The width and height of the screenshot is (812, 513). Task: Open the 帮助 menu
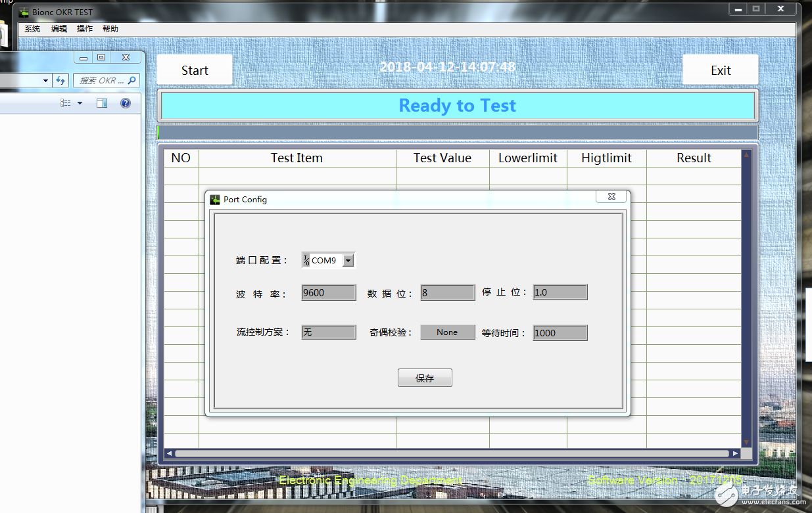coord(110,29)
